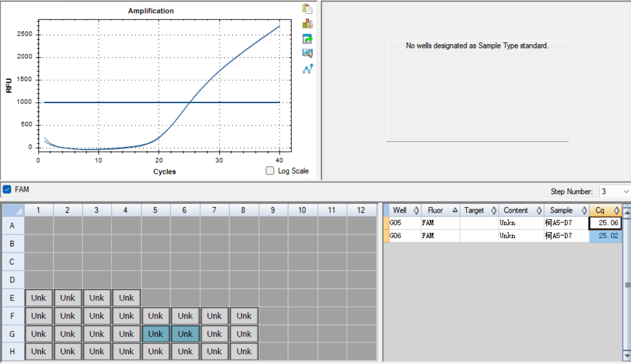
Task: Click the chart edit icon with pencil
Action: point(307,53)
